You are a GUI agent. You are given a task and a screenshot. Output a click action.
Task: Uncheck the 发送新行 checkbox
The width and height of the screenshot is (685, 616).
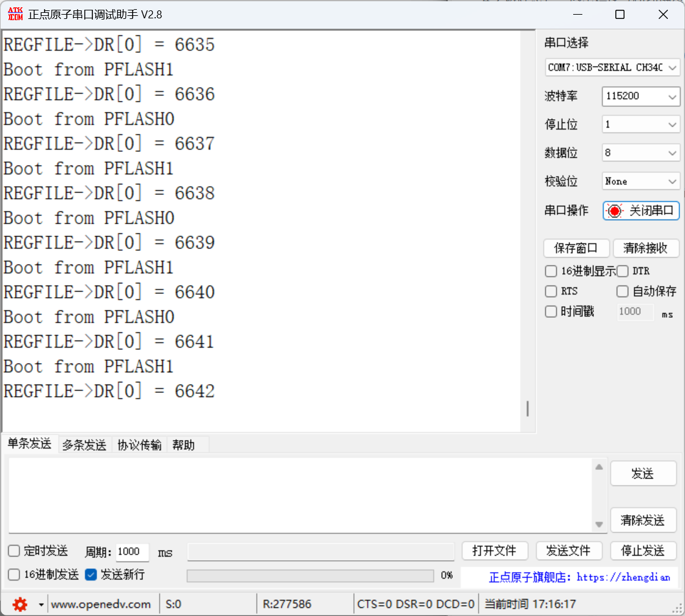[91, 574]
